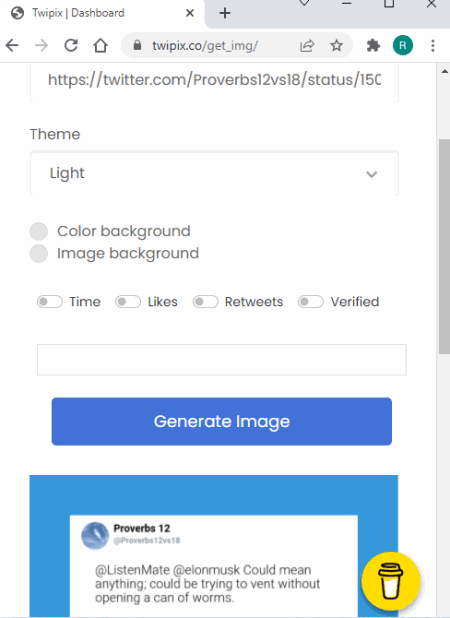
Task: Select the Color background radio option
Action: coord(39,231)
